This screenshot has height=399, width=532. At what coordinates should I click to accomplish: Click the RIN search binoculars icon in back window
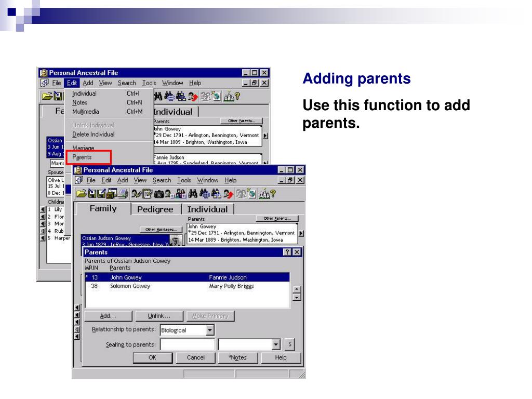click(x=169, y=96)
